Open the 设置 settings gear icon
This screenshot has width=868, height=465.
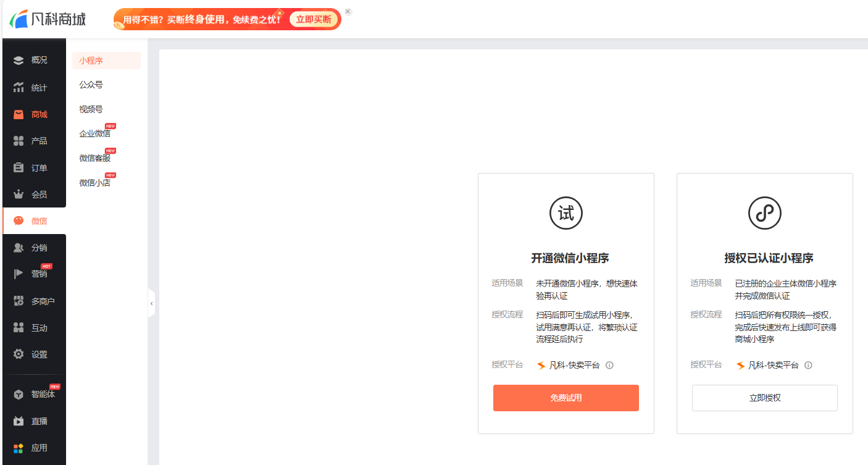pyautogui.click(x=19, y=354)
